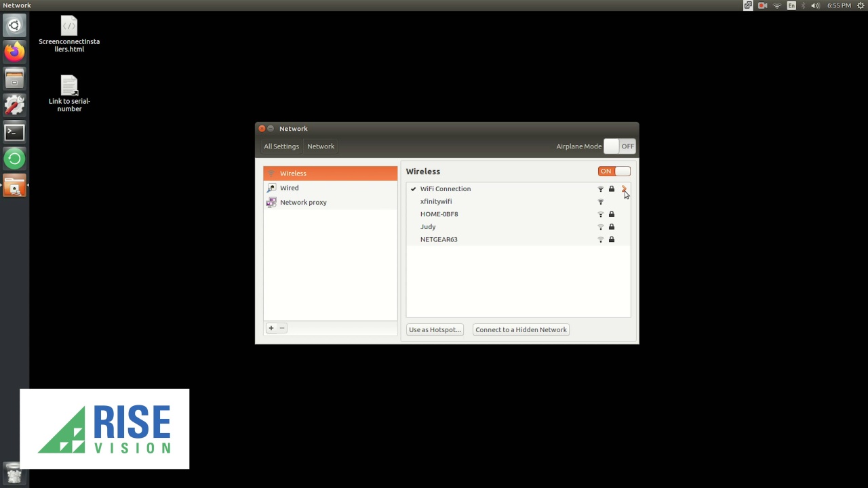Open Terminal from the launcher
The height and width of the screenshot is (488, 868).
14,132
